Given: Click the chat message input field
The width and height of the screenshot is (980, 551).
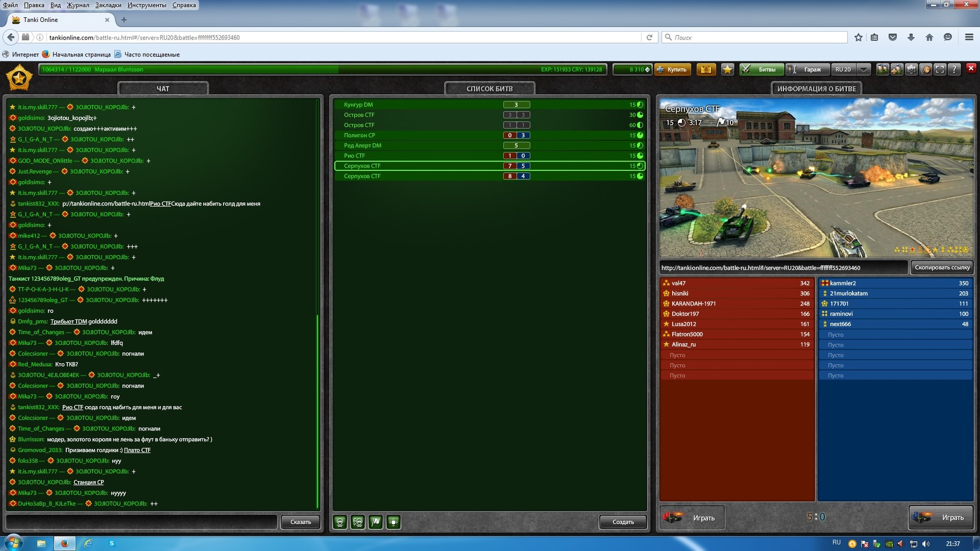Looking at the screenshot, I should click(142, 522).
